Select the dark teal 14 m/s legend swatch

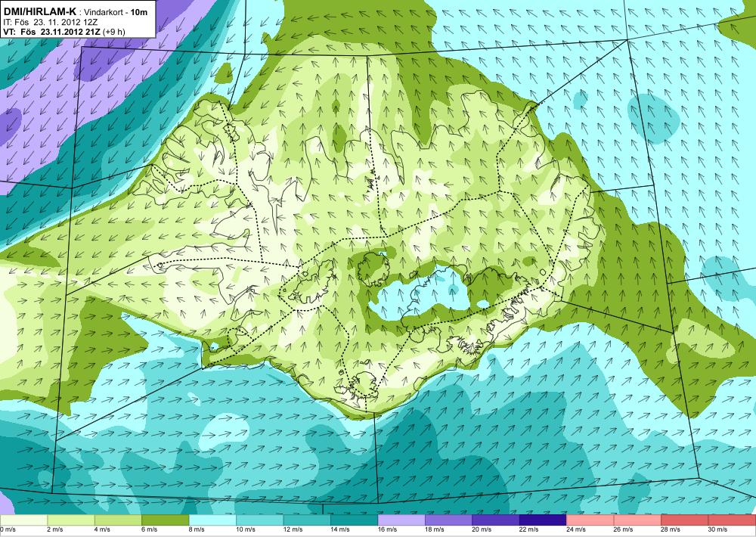355,520
